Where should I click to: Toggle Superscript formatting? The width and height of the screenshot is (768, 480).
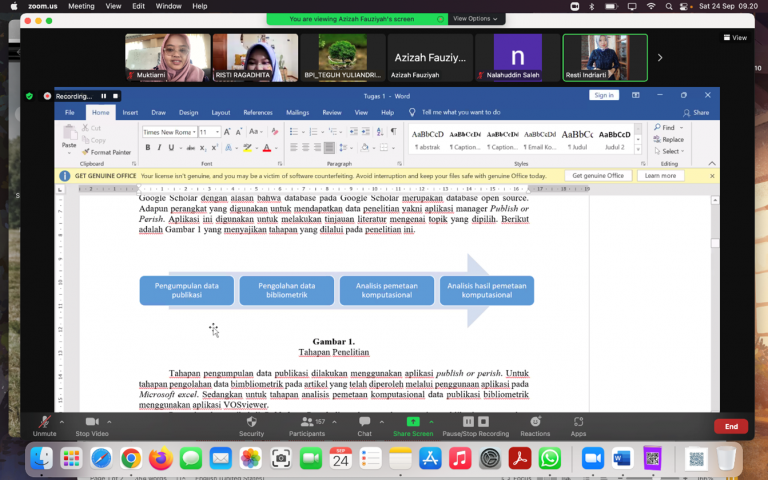coord(215,147)
